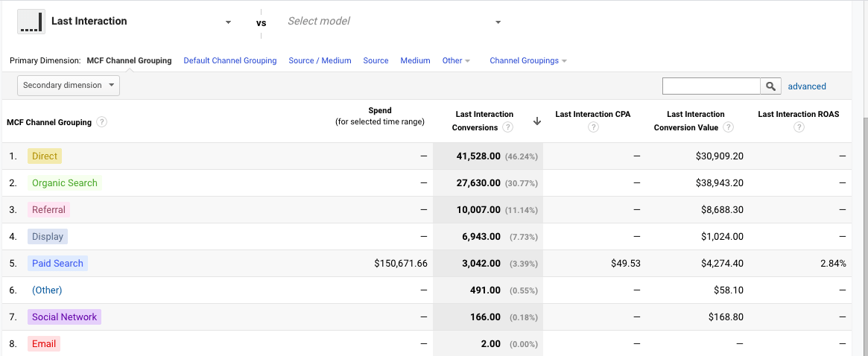Click help icon under Last Interaction ROAS

pyautogui.click(x=798, y=127)
